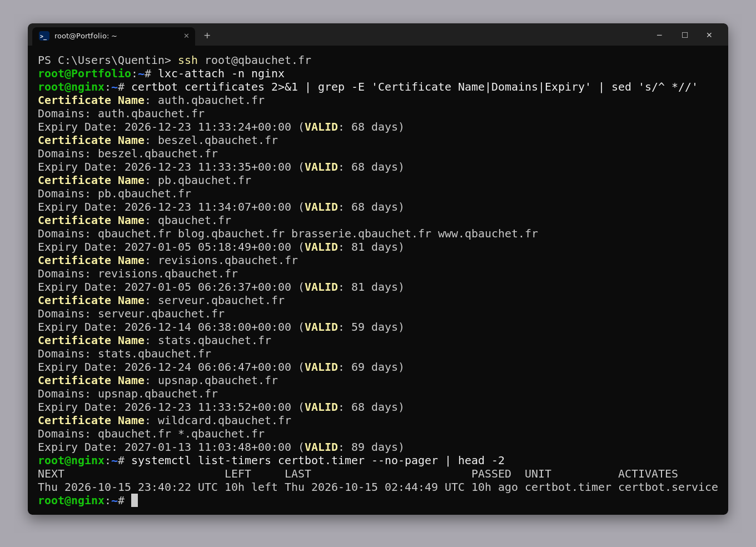This screenshot has width=756, height=547.
Task: Click the ACTIVATES column header
Action: [648, 474]
